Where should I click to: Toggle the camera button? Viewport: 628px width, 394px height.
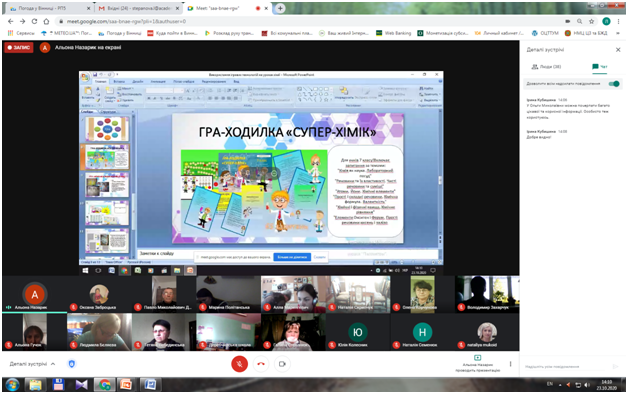pyautogui.click(x=282, y=364)
